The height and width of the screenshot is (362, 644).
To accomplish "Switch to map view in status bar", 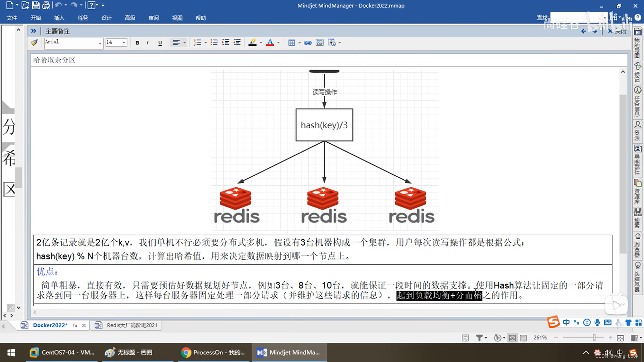I will coord(512,338).
